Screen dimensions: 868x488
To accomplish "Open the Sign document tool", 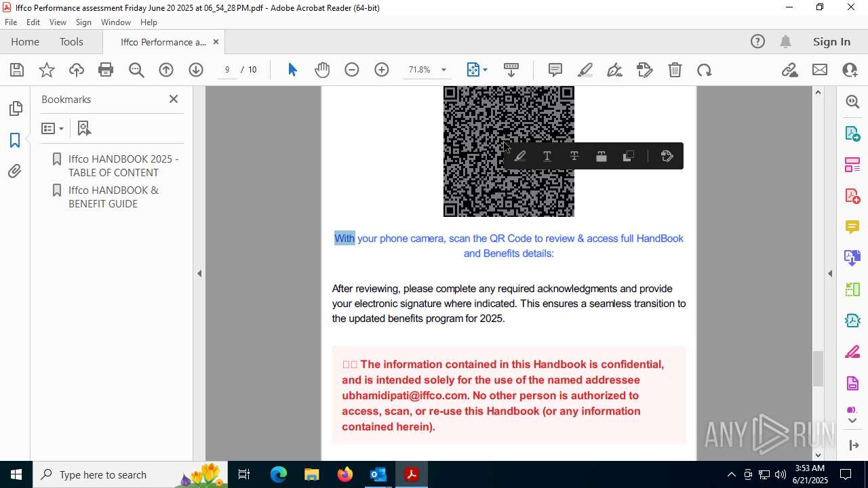I will (615, 70).
